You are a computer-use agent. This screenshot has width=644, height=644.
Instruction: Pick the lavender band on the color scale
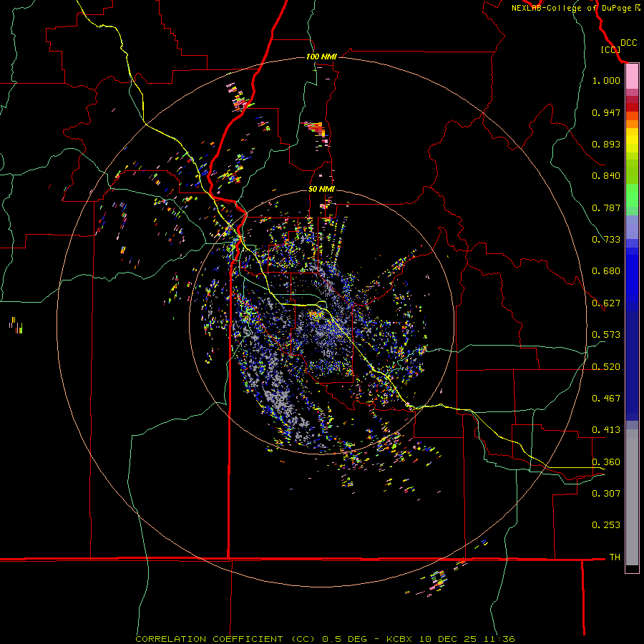point(632,227)
